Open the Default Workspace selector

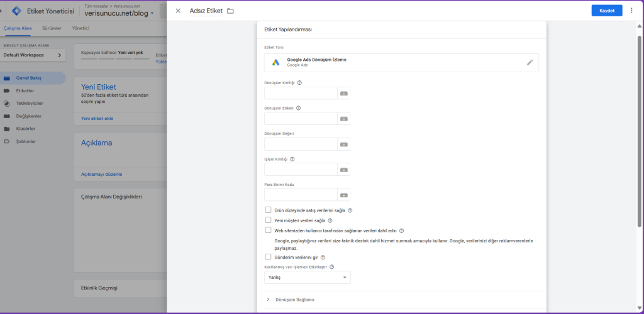click(33, 55)
